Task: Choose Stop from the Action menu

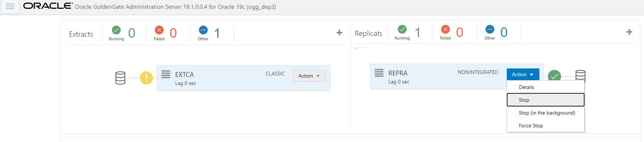Action: (x=546, y=100)
